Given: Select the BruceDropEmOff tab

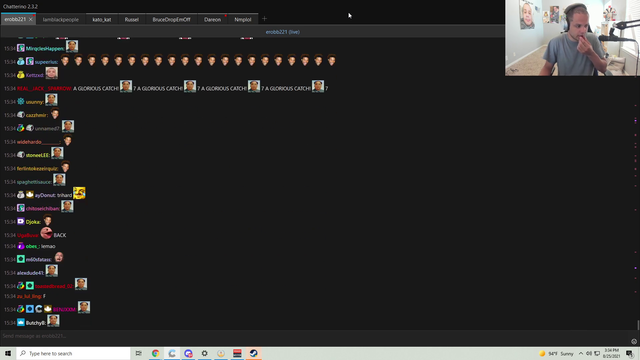Looking at the screenshot, I should point(171,19).
